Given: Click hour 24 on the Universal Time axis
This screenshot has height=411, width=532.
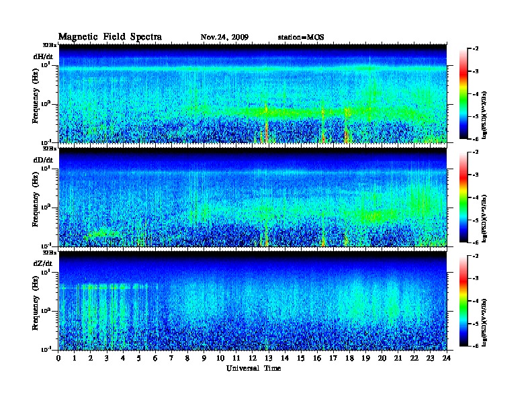Looking at the screenshot, I should click(447, 358).
